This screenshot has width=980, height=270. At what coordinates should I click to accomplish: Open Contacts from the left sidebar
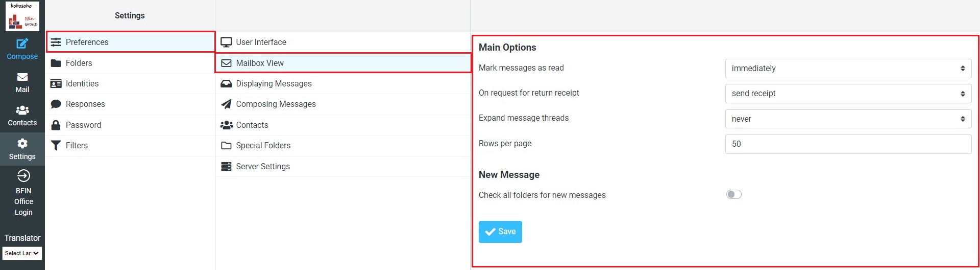(22, 116)
